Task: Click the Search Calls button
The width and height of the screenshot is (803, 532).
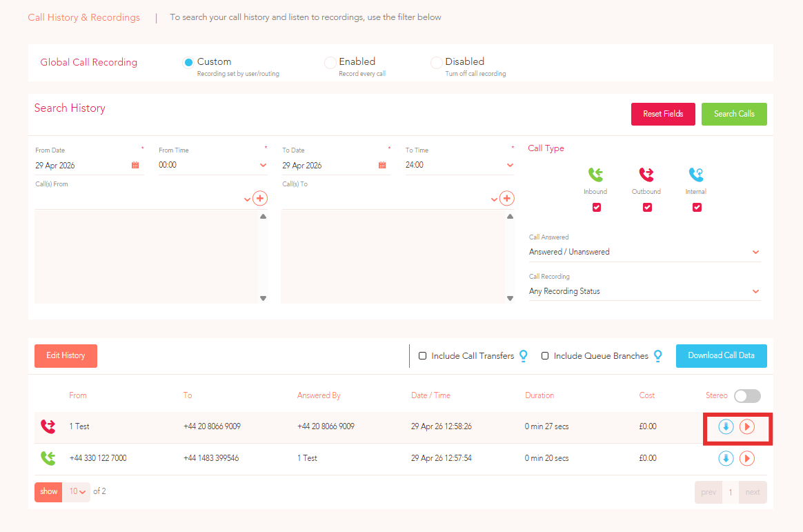Action: [734, 114]
